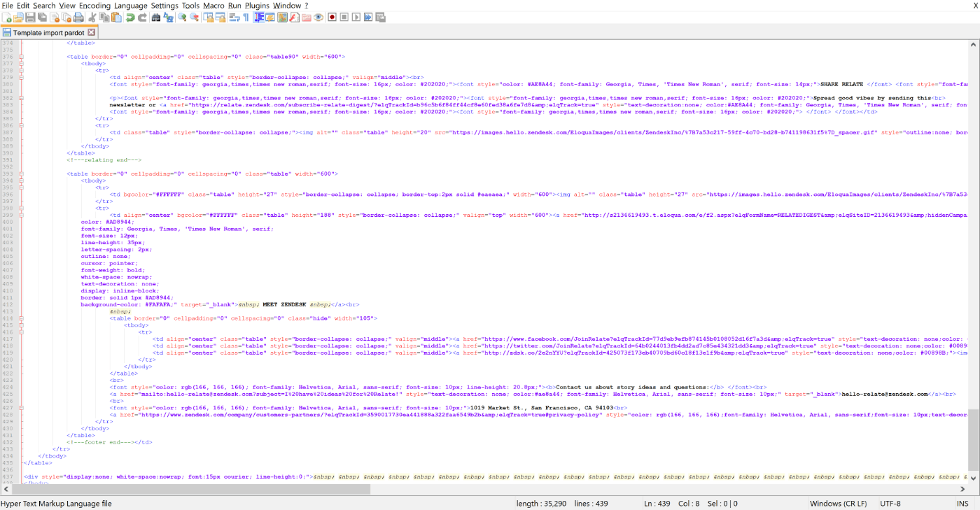The height and width of the screenshot is (510, 980).
Task: Create a new document with the New toolbar icon
Action: pos(7,17)
